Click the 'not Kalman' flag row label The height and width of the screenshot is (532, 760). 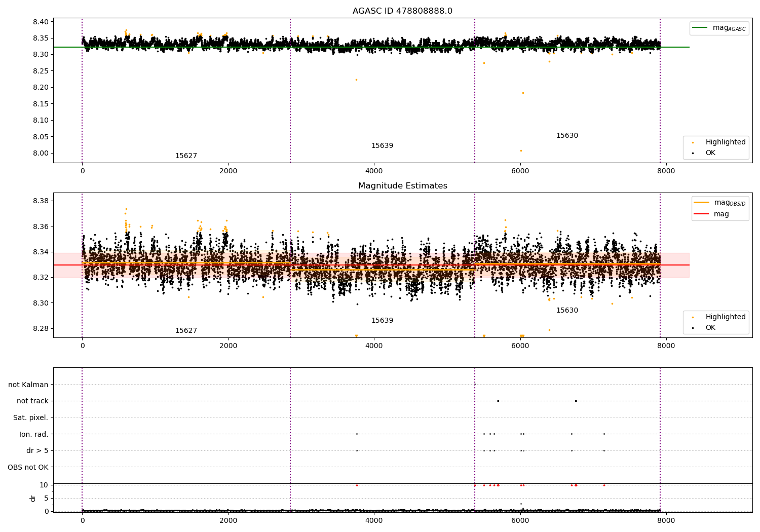28,385
